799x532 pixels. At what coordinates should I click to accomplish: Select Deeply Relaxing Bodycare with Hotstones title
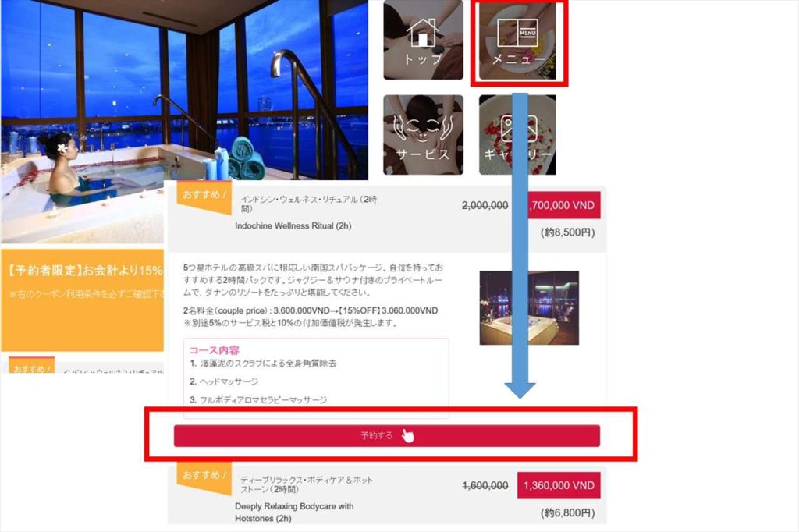coord(294,512)
